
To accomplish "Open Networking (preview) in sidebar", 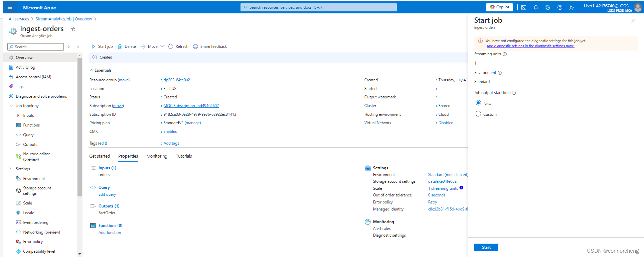I will pos(41,232).
